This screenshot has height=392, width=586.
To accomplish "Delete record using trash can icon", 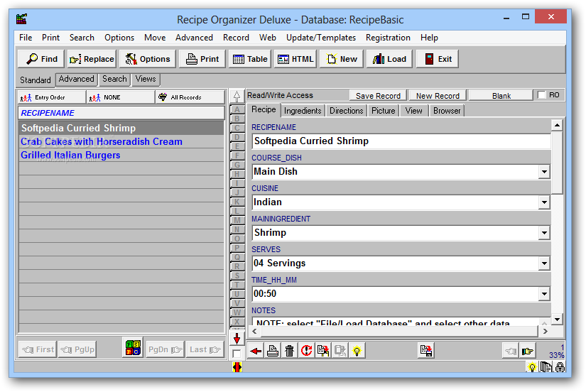I will pyautogui.click(x=289, y=351).
